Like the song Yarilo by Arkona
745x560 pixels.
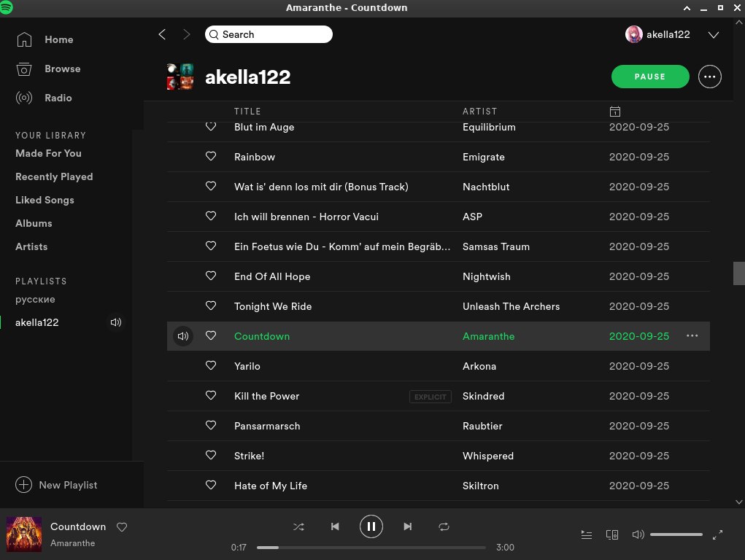(211, 366)
